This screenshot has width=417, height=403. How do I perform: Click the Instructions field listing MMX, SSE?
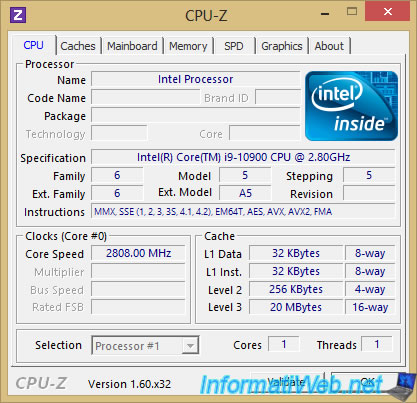(x=243, y=211)
